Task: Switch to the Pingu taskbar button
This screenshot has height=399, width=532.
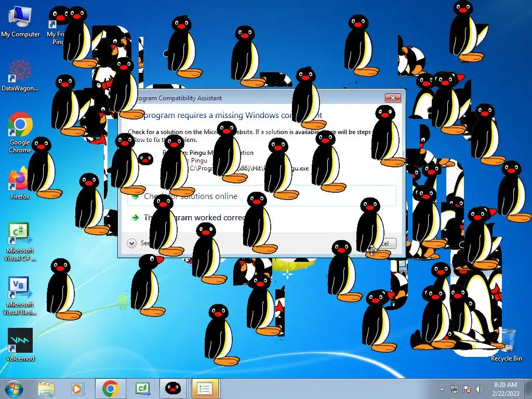Action: (172, 389)
